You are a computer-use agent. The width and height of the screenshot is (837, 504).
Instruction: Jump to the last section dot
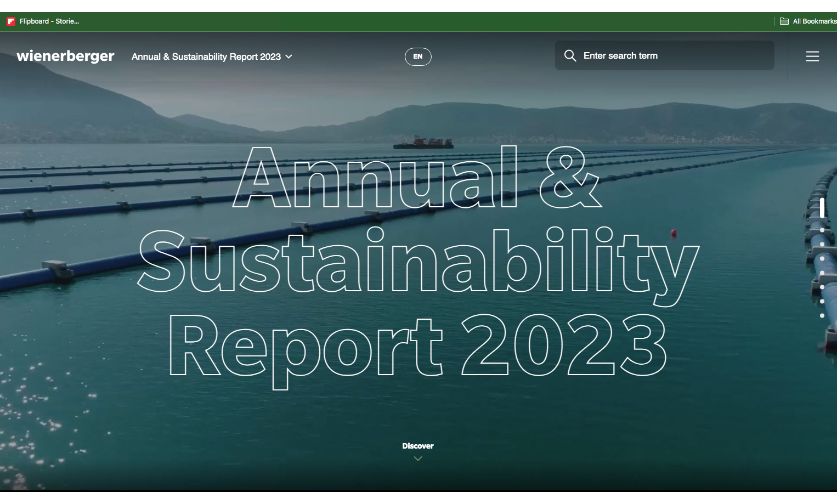coord(822,315)
